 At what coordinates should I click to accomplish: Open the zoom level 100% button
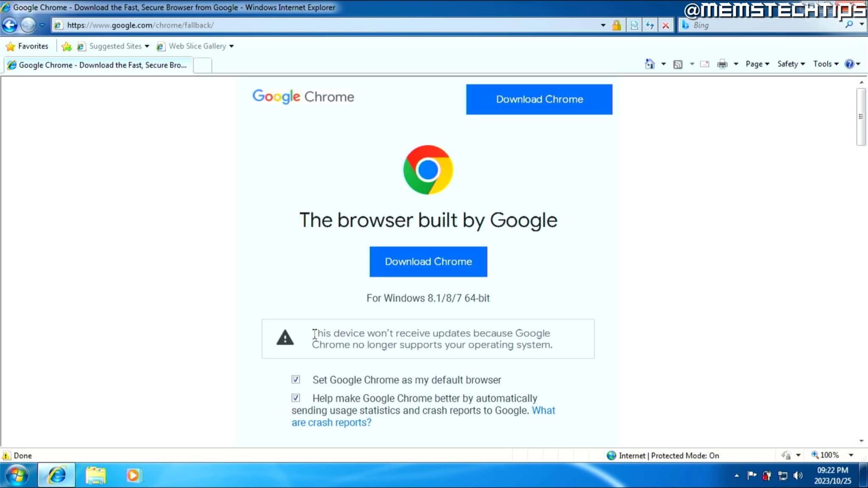pos(825,455)
